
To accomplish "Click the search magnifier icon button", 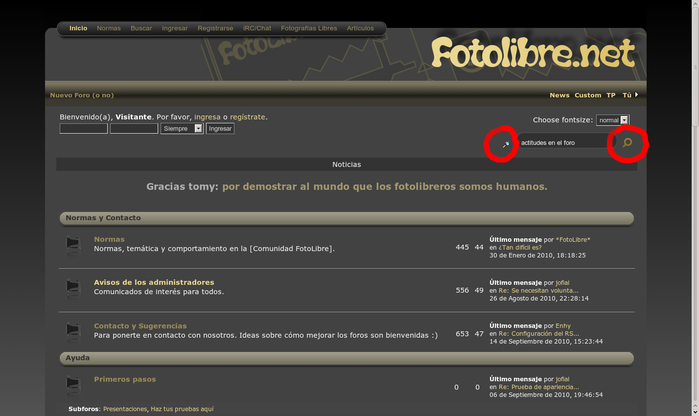I will 627,143.
